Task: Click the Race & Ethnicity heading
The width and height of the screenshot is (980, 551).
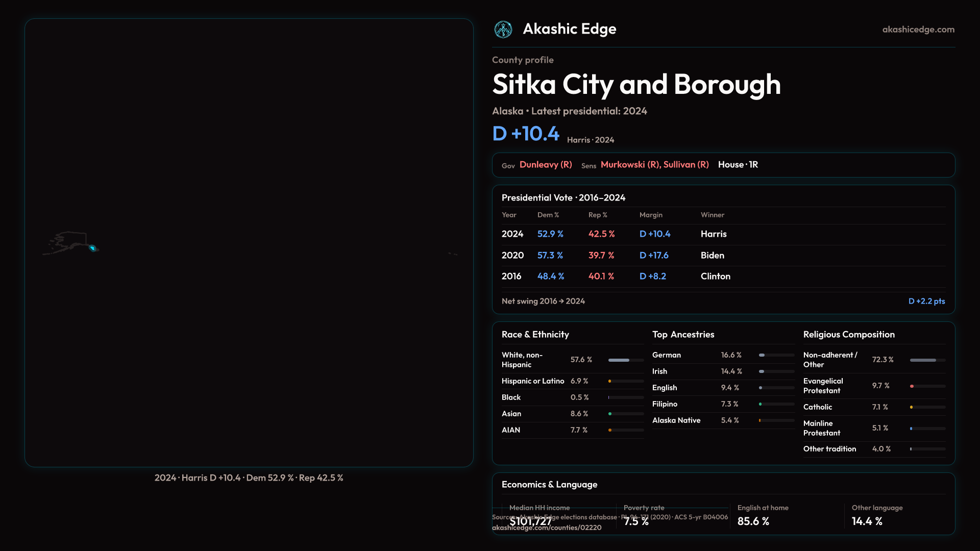Action: click(535, 335)
